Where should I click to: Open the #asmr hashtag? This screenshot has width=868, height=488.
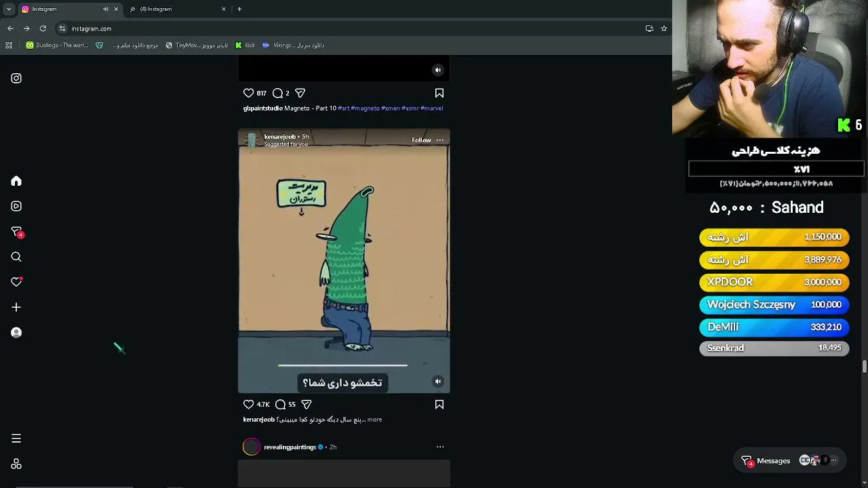[410, 108]
